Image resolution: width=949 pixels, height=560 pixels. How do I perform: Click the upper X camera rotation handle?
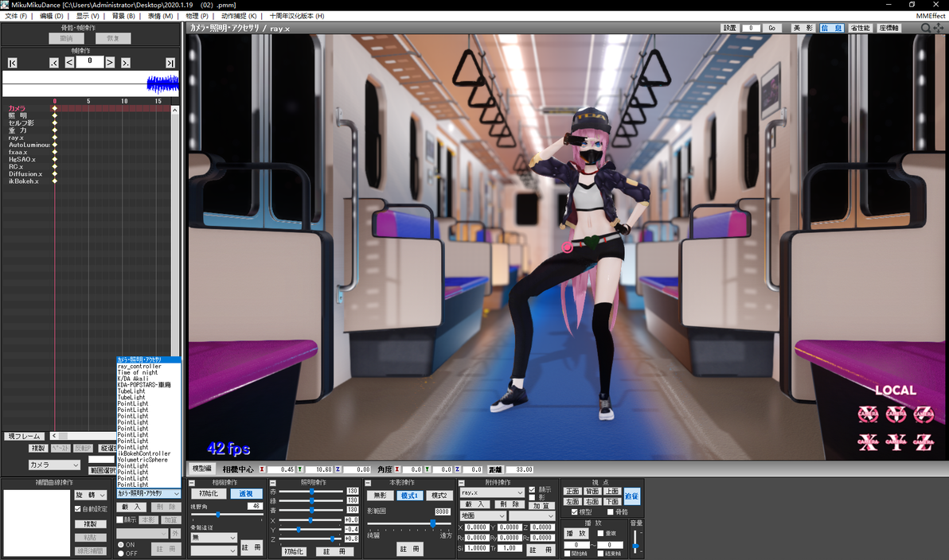point(868,414)
